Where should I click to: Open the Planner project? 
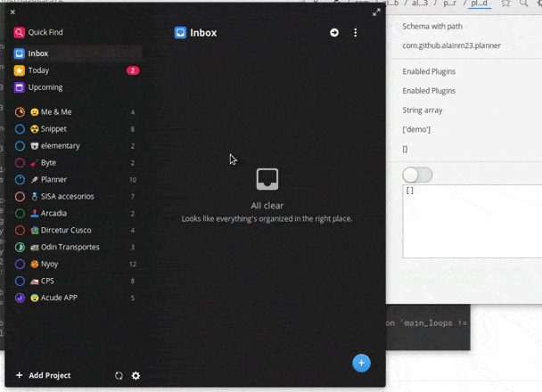click(x=77, y=180)
